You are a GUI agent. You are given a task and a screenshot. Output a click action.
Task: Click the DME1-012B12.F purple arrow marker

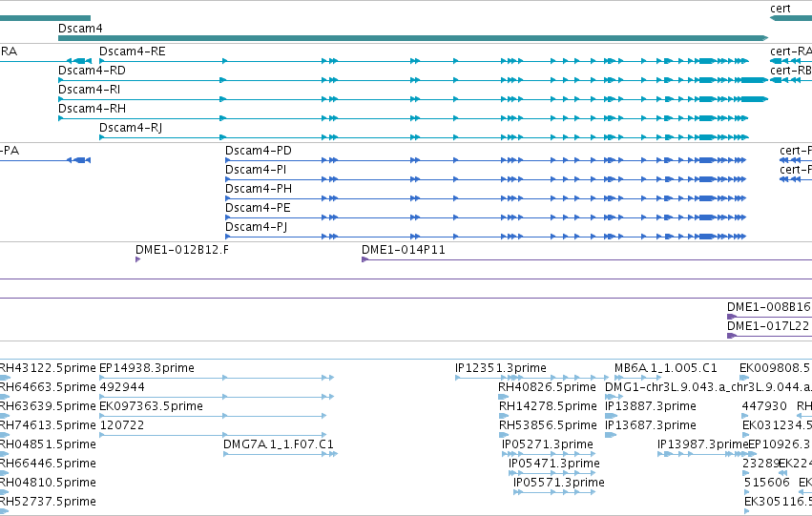pyautogui.click(x=138, y=259)
